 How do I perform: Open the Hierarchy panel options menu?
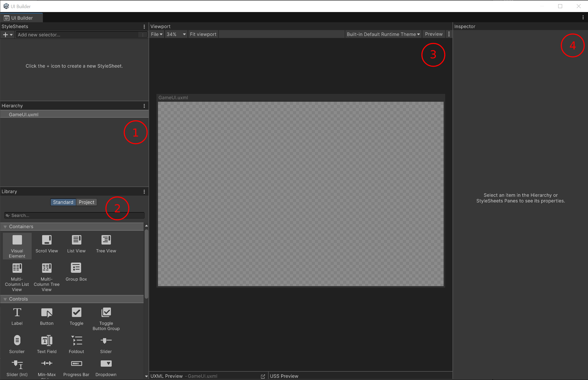(144, 106)
